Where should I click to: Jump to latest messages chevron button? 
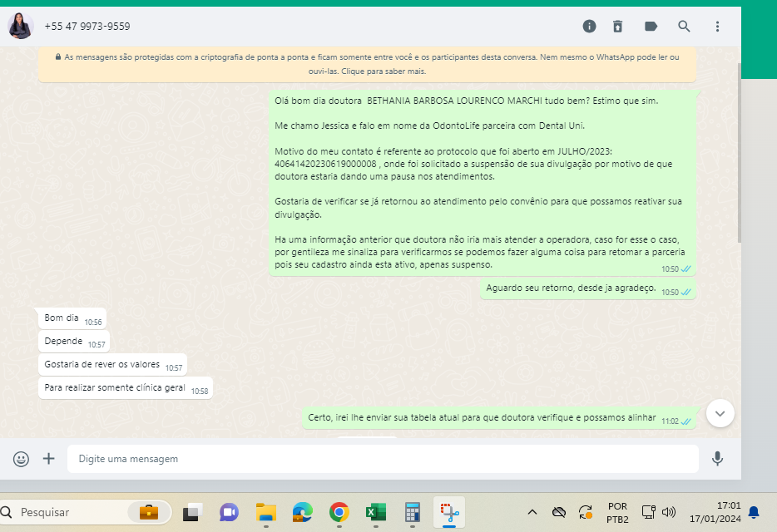click(x=720, y=413)
